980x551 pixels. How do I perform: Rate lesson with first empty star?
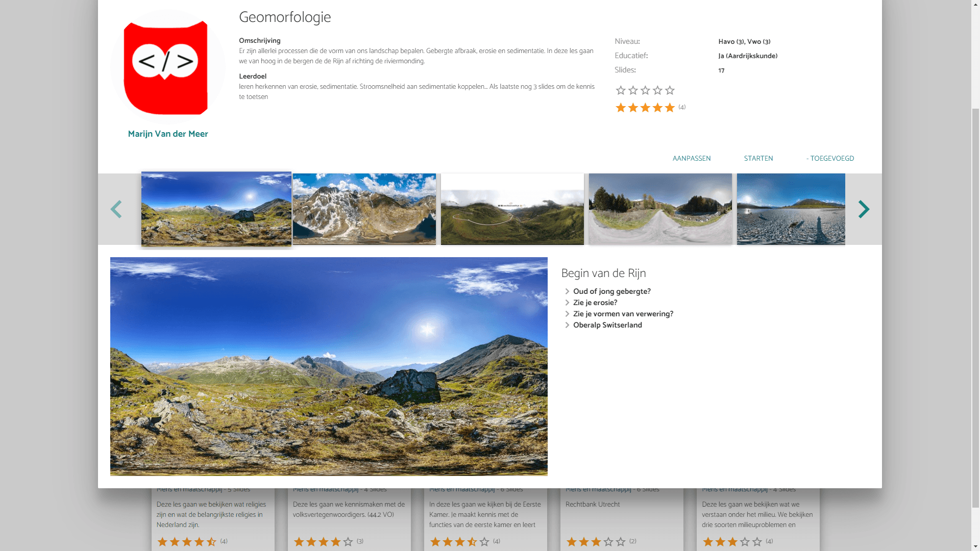[x=621, y=90]
